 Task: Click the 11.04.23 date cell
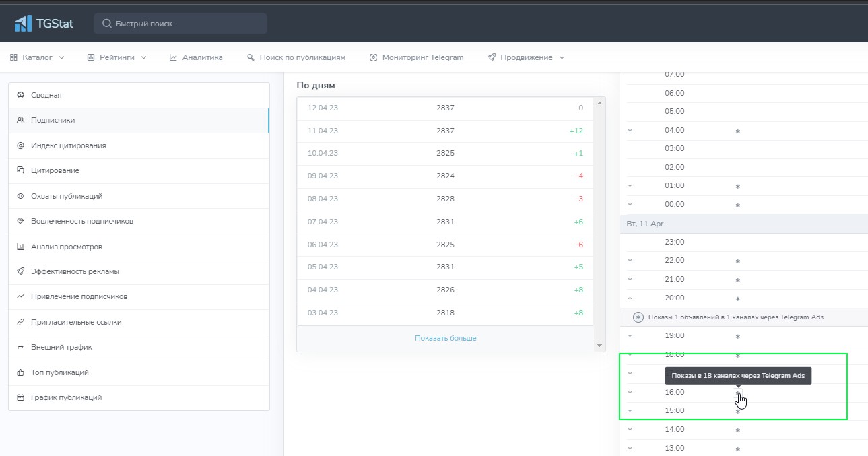click(x=323, y=131)
